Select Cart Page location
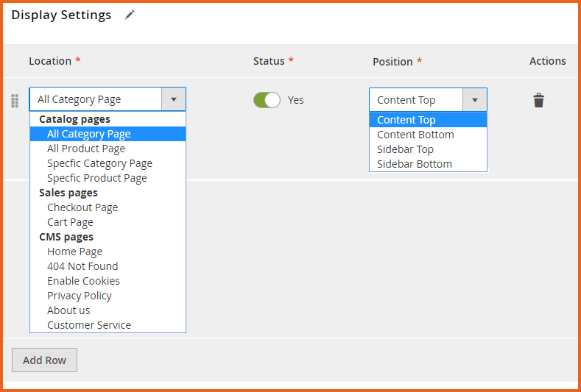 tap(70, 222)
